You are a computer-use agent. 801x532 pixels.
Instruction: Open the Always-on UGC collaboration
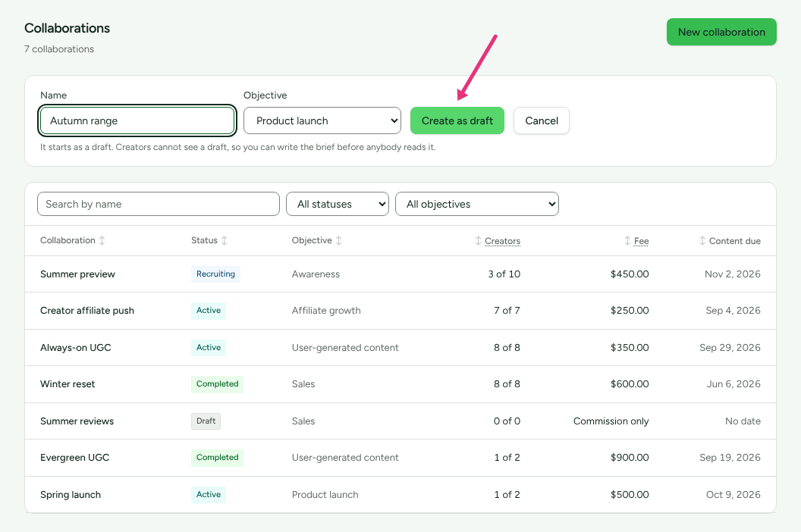(400, 347)
